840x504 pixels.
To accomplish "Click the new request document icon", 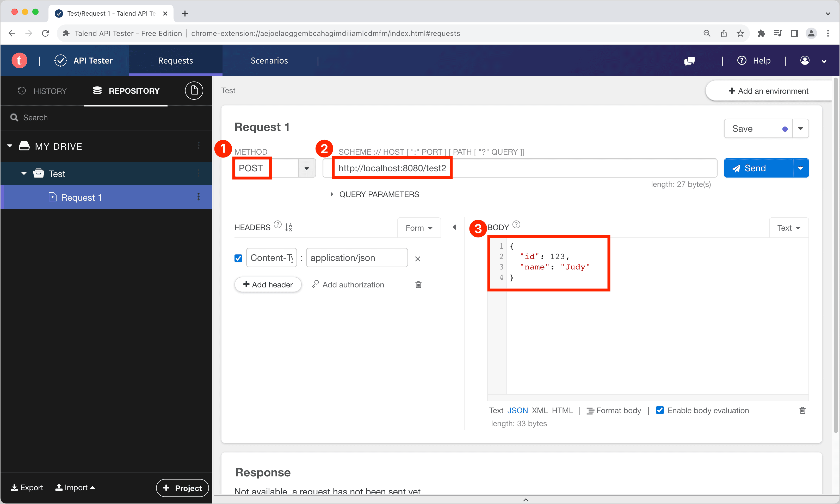I will [194, 90].
